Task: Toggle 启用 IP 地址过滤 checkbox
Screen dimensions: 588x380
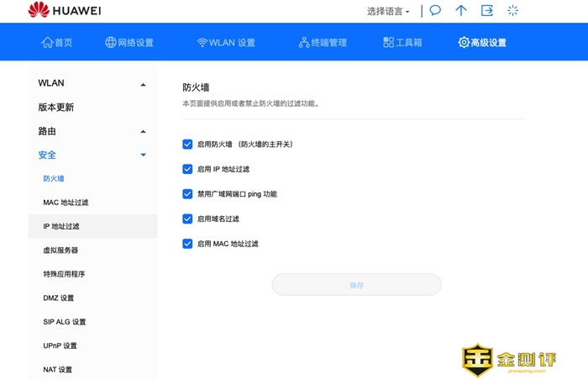Action: tap(187, 169)
